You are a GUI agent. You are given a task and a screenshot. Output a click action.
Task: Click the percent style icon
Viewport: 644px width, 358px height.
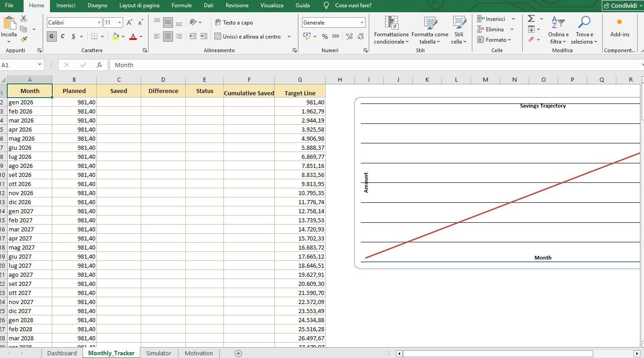tap(325, 36)
